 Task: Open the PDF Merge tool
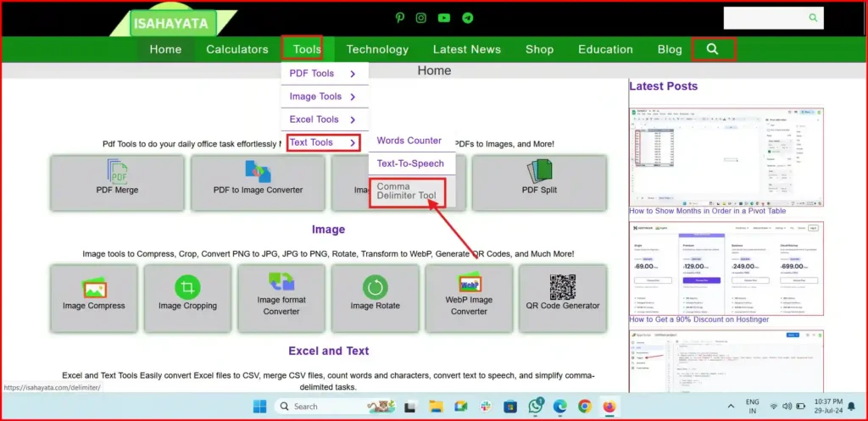[x=117, y=182]
